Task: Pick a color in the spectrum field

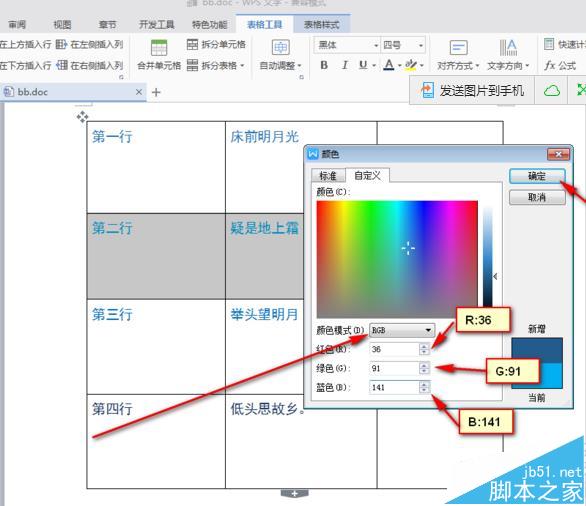Action: click(397, 259)
